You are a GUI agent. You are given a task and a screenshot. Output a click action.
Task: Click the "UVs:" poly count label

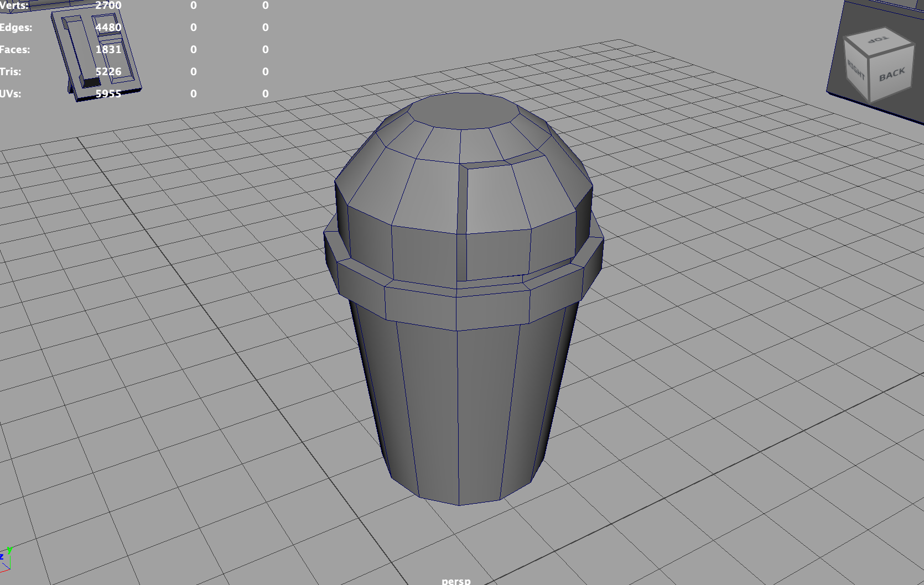coord(11,93)
